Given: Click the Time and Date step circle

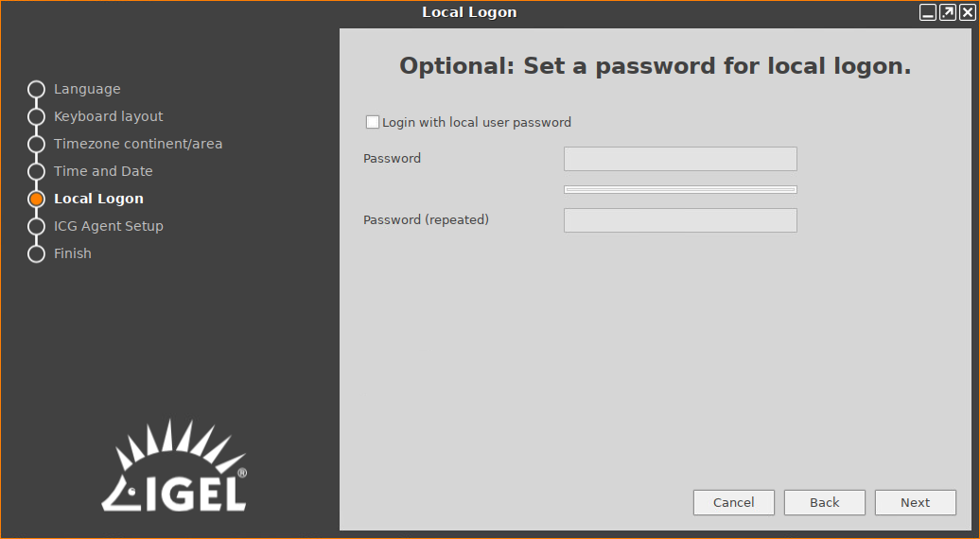Looking at the screenshot, I should (x=36, y=171).
